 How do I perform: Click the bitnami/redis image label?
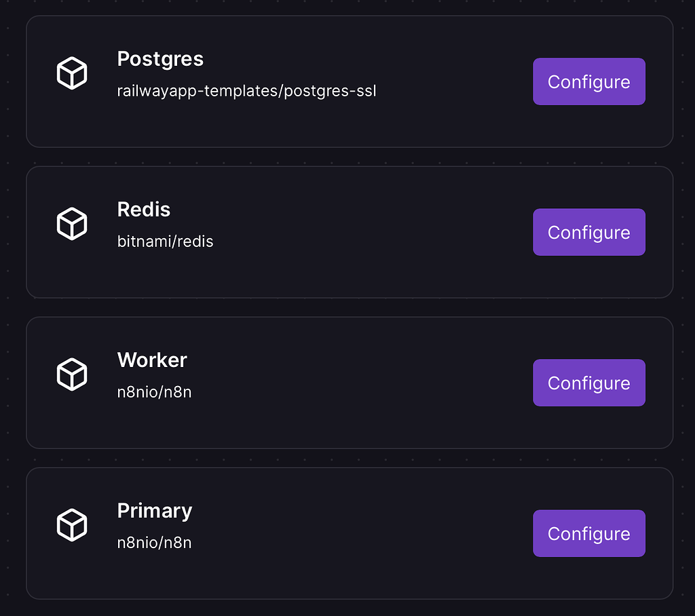[x=165, y=242]
